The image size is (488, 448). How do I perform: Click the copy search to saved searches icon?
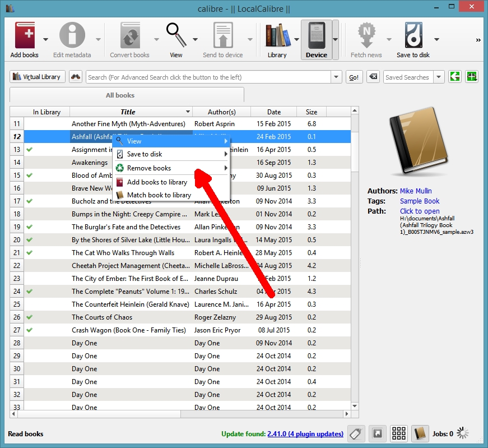(x=455, y=77)
